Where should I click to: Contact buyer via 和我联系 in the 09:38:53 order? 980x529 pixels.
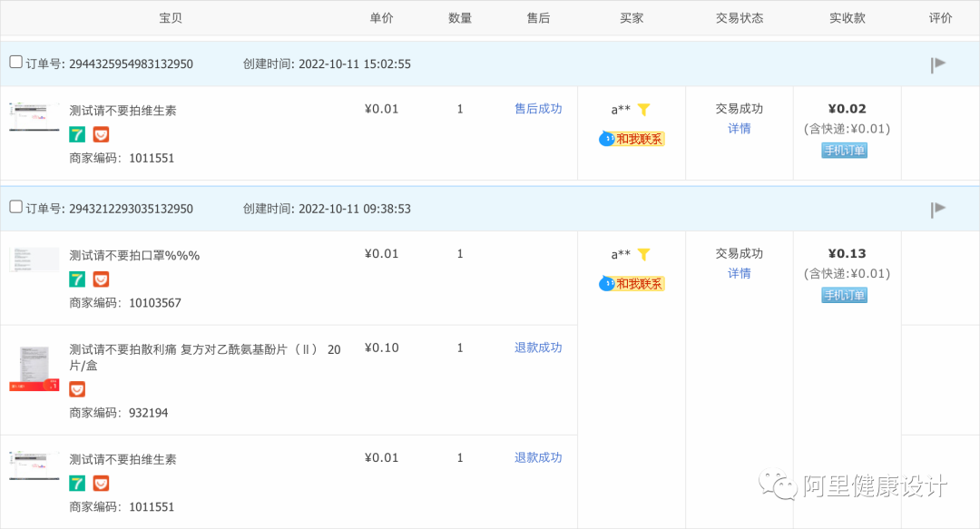pyautogui.click(x=632, y=283)
